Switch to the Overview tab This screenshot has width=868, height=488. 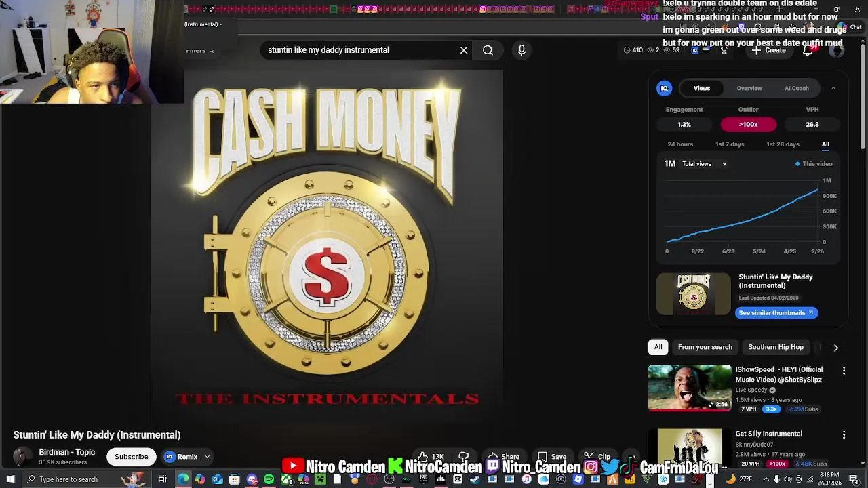click(749, 88)
